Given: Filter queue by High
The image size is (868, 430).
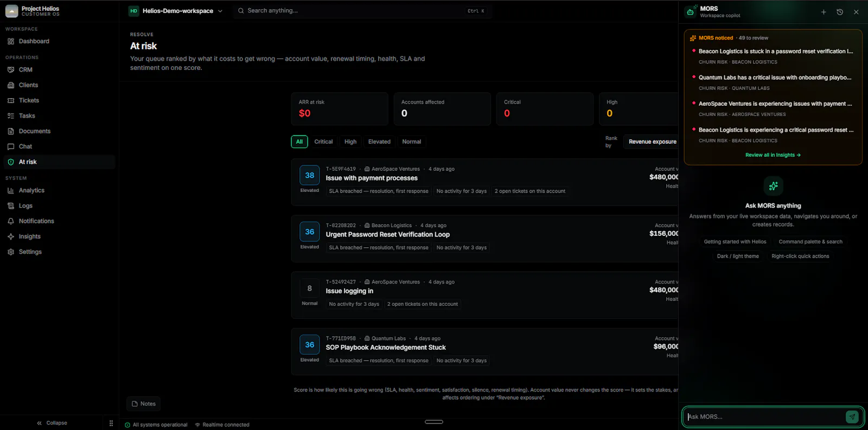Looking at the screenshot, I should tap(350, 142).
